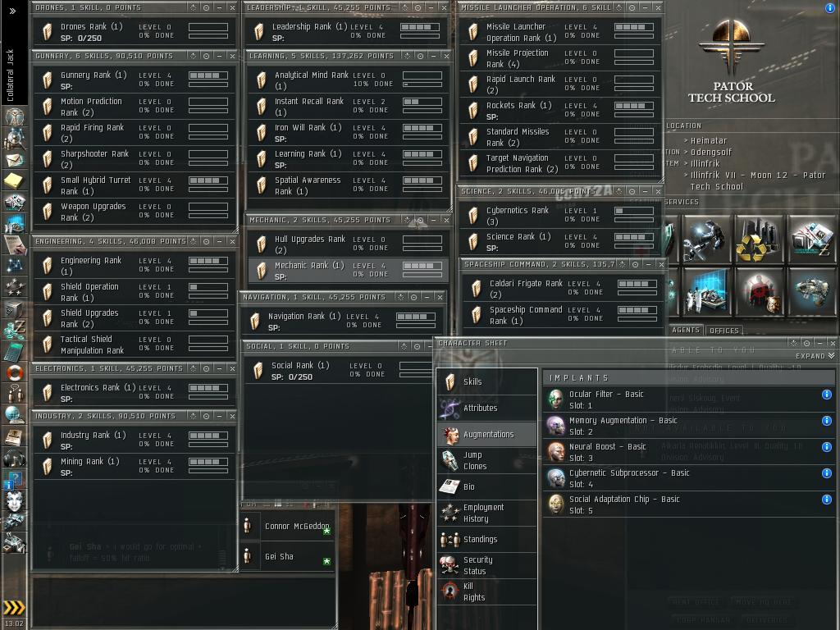Open the star map icon in sidebar
Viewport: 840px width, 630px height.
14,265
